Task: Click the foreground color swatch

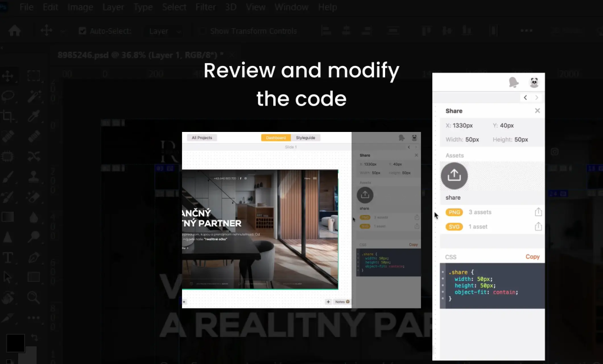Action: 16,342
